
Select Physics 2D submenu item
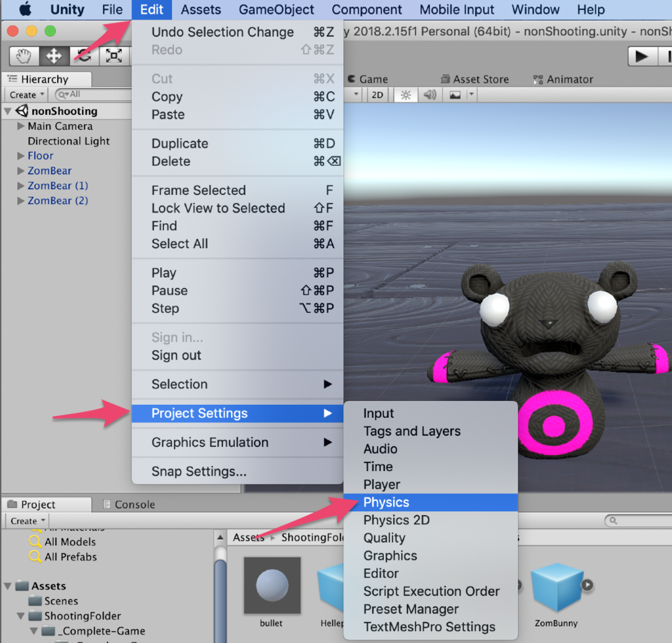[x=430, y=520]
